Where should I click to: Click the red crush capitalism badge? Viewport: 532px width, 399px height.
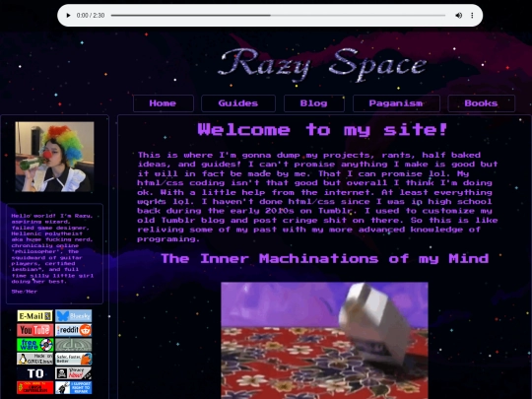coord(34,387)
